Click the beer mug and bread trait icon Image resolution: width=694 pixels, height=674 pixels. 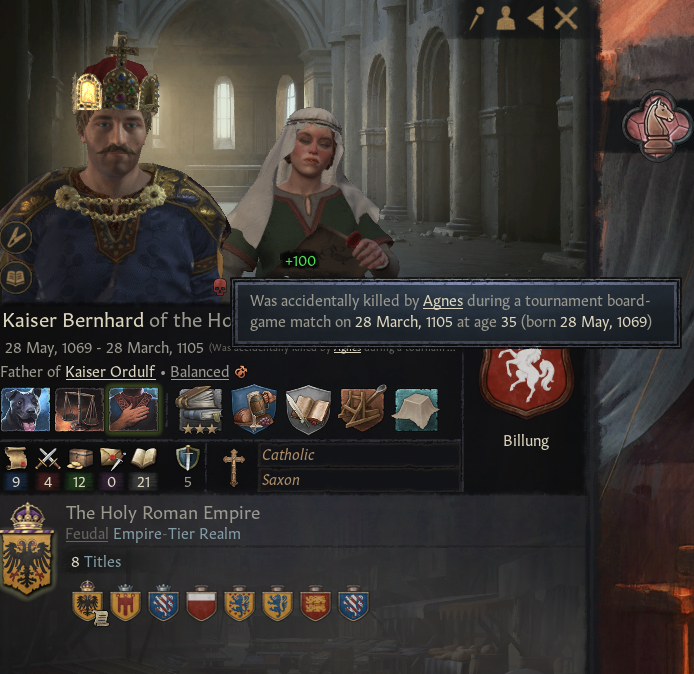(x=254, y=409)
